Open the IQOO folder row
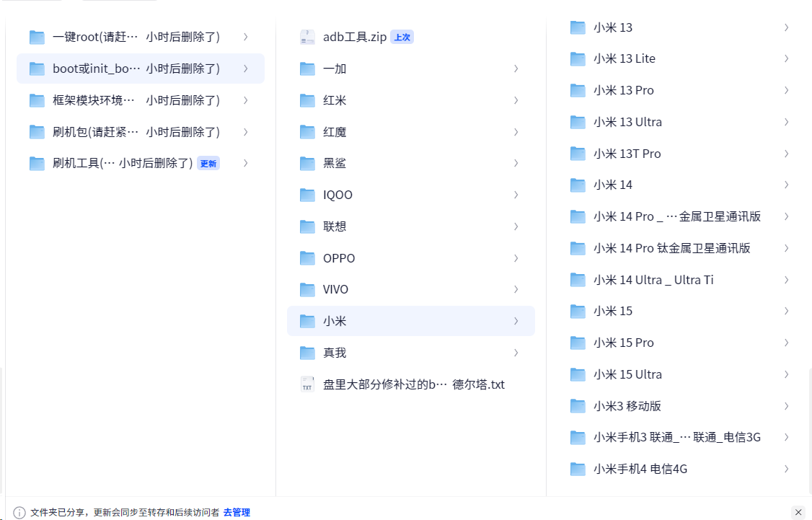The height and width of the screenshot is (520, 812). coord(410,195)
